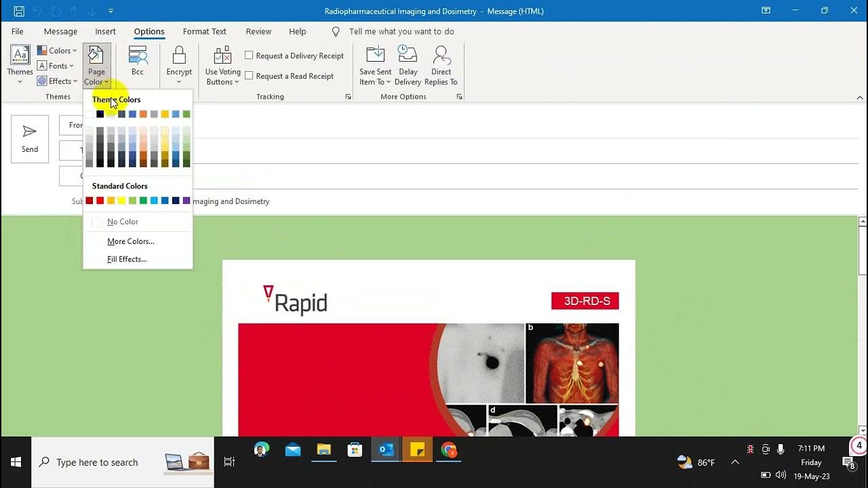Viewport: 868px width, 488px height.
Task: Click the Page Color button
Action: [x=96, y=65]
